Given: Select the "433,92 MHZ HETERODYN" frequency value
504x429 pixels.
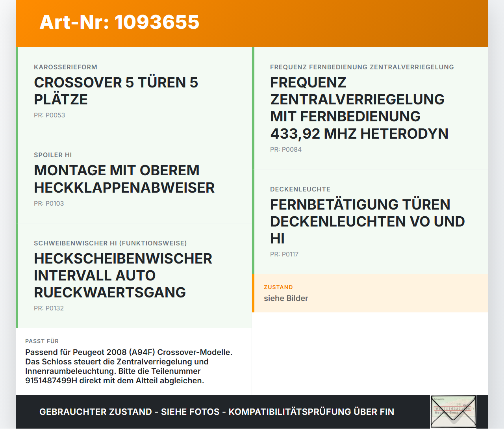Looking at the screenshot, I should tap(359, 134).
